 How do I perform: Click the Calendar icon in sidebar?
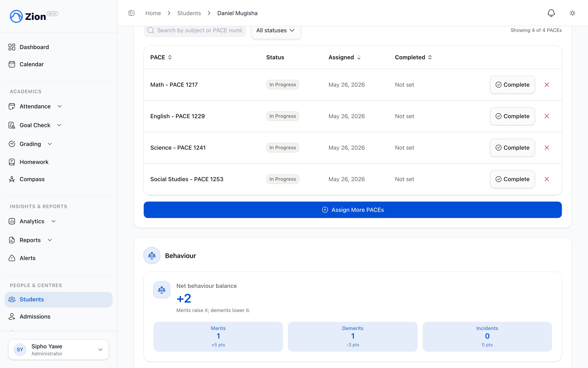coord(12,64)
